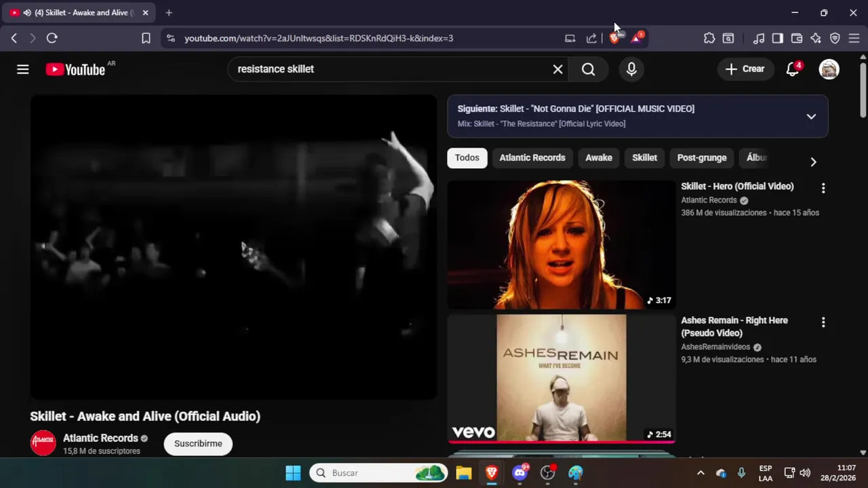Open File Explorer from taskbar
868x488 pixels.
[464, 472]
